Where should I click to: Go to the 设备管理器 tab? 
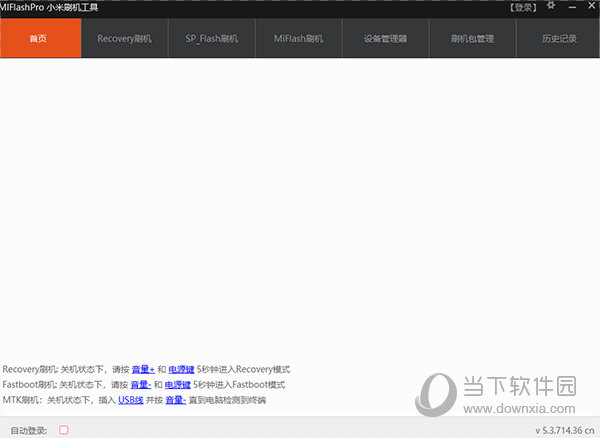(x=386, y=38)
